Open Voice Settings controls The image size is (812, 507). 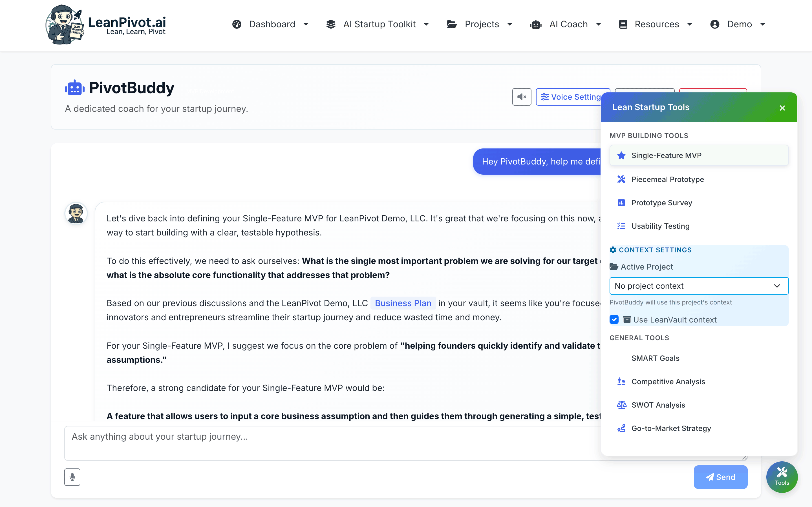coord(572,97)
